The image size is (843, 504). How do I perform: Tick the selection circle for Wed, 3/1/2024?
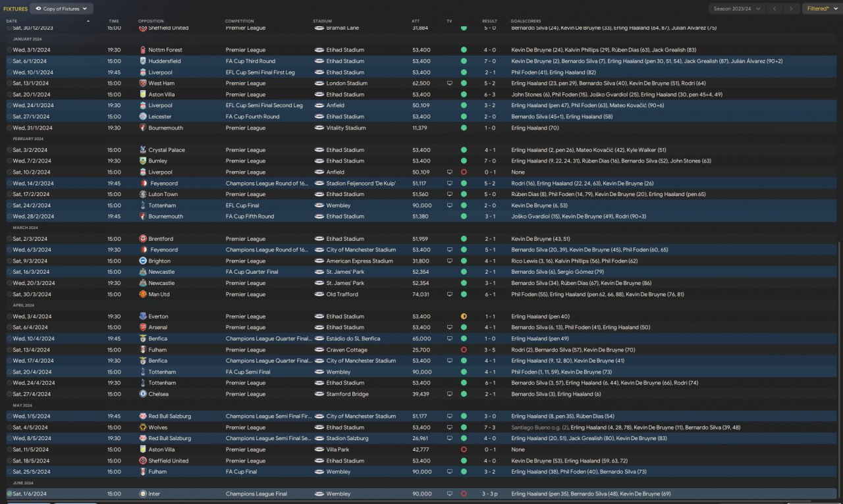pyautogui.click(x=9, y=50)
